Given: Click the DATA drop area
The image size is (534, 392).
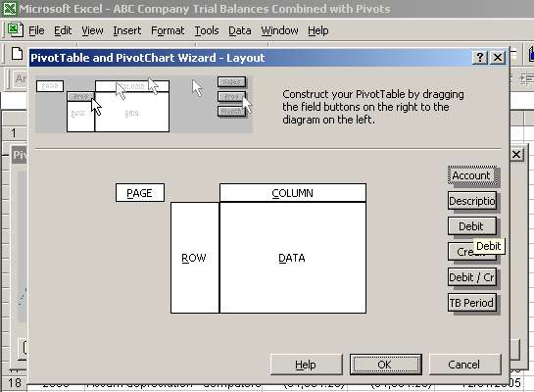Looking at the screenshot, I should pos(293,258).
